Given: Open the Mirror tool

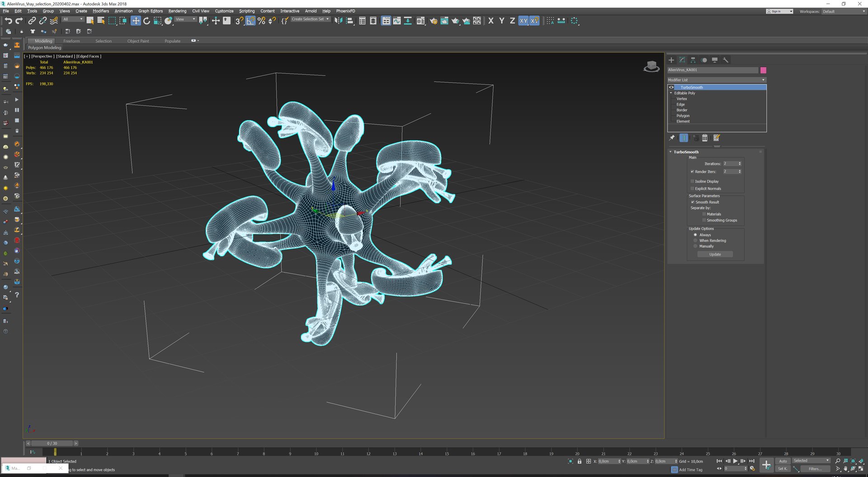Looking at the screenshot, I should tap(338, 21).
